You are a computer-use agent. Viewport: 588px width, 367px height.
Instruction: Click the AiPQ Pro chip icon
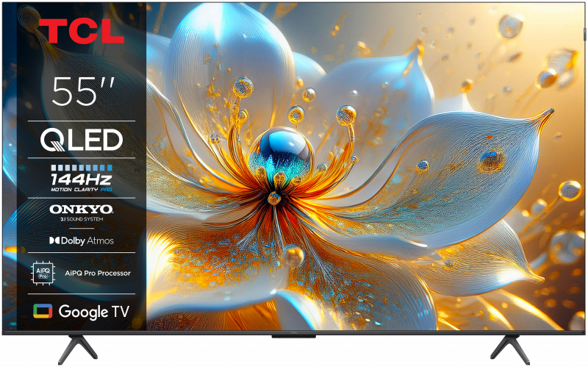40,274
